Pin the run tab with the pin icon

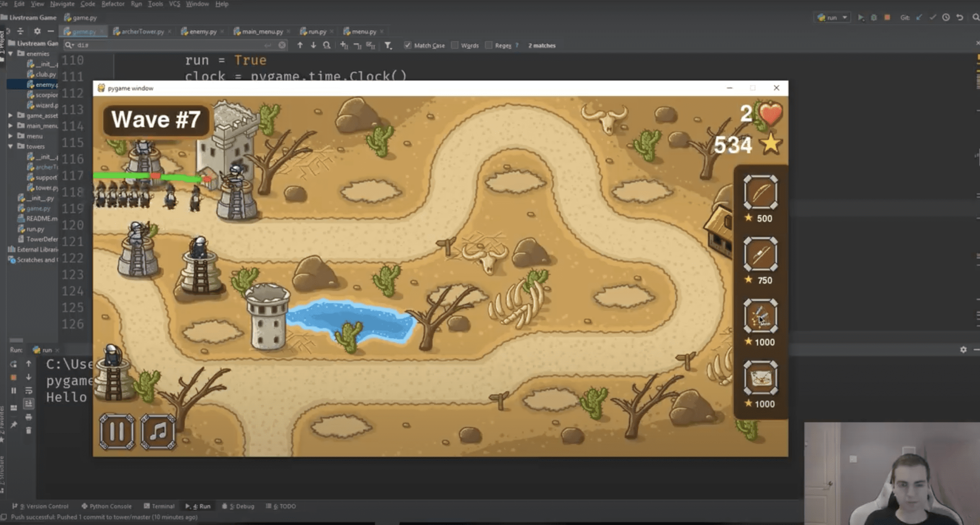(x=14, y=425)
